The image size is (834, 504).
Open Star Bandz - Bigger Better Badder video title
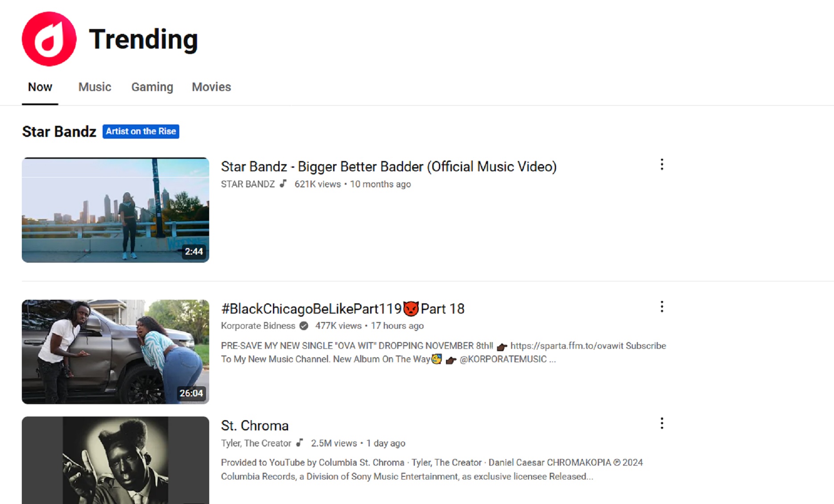tap(389, 167)
